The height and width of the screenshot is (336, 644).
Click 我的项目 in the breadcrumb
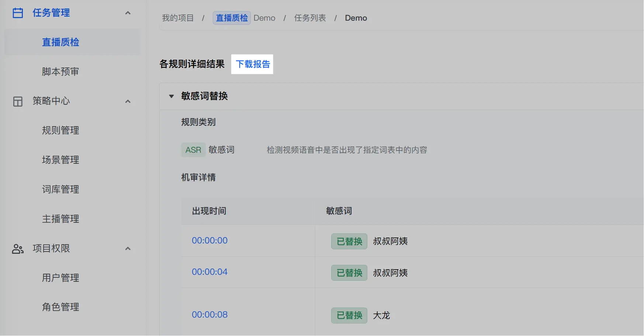178,18
